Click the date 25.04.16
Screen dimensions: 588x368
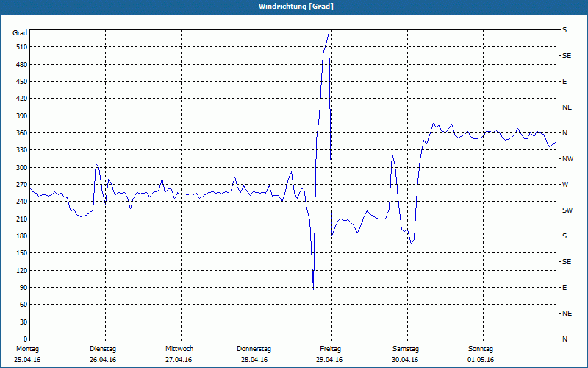[x=27, y=360]
